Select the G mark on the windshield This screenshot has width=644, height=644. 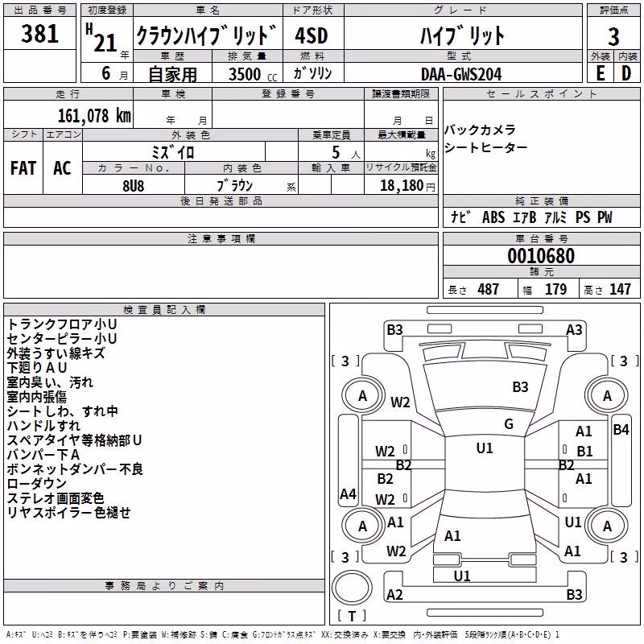coord(509,424)
